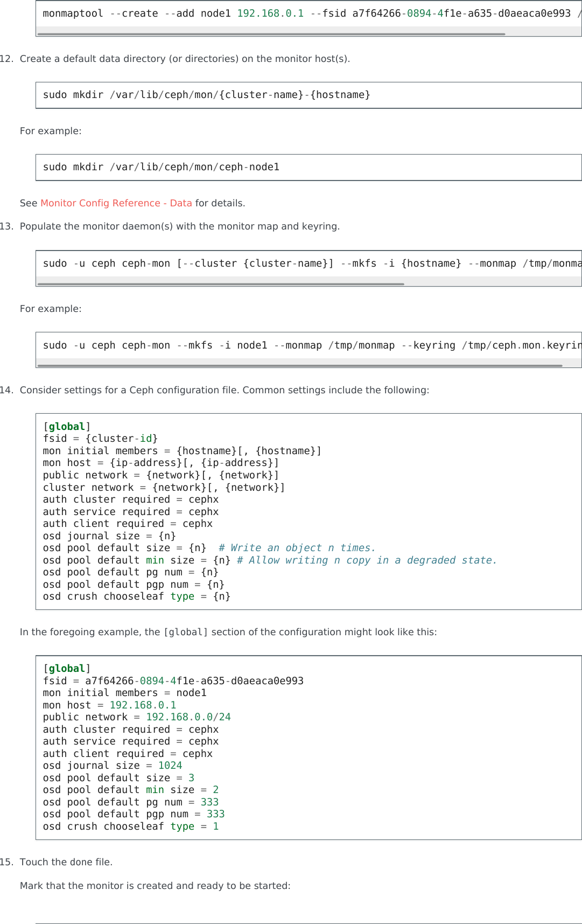Image resolution: width=582 pixels, height=924 pixels.
Task: Open the Monitor Config Reference - Data link
Action: pos(116,203)
